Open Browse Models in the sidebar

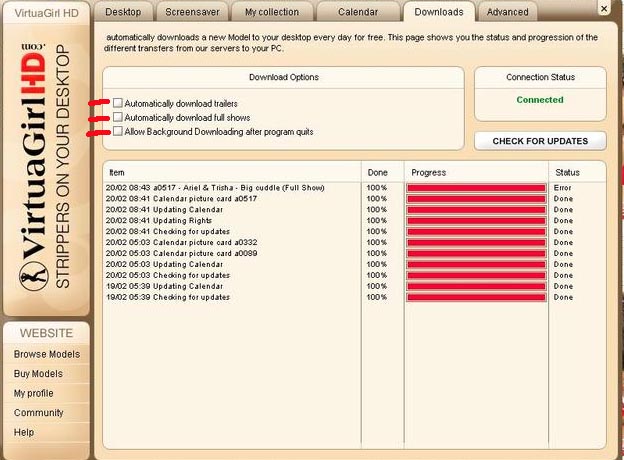[x=46, y=354]
